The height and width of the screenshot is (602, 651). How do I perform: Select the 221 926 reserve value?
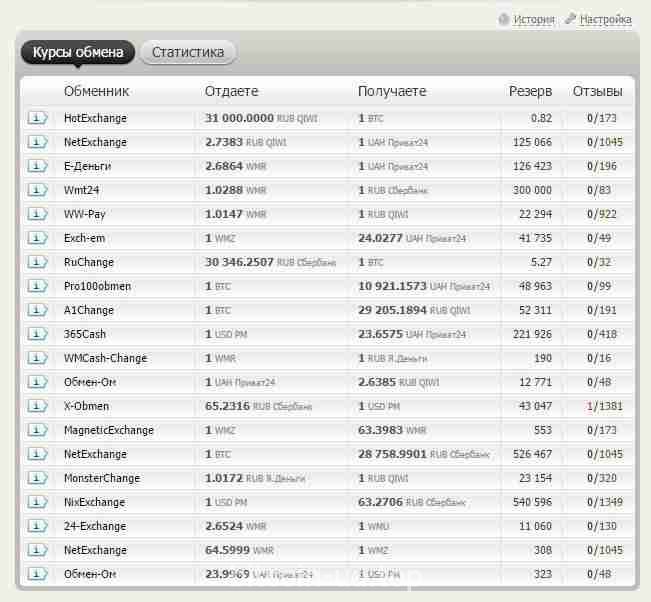(532, 334)
